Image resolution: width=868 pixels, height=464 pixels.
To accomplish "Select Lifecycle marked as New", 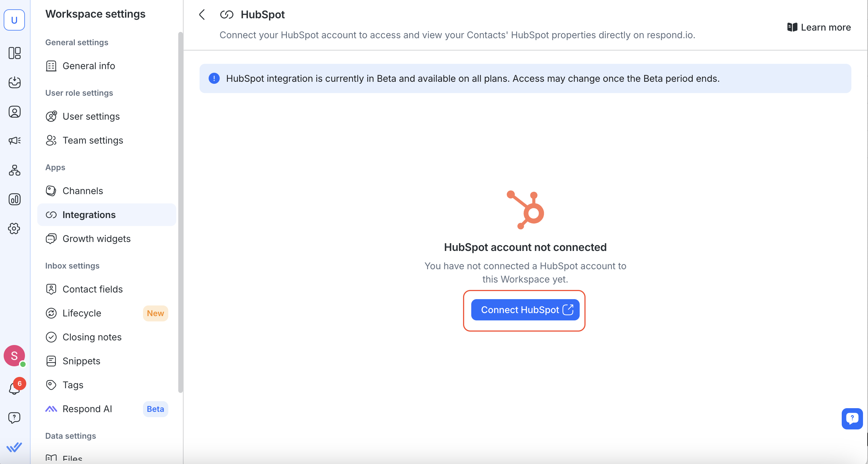I will [x=81, y=313].
